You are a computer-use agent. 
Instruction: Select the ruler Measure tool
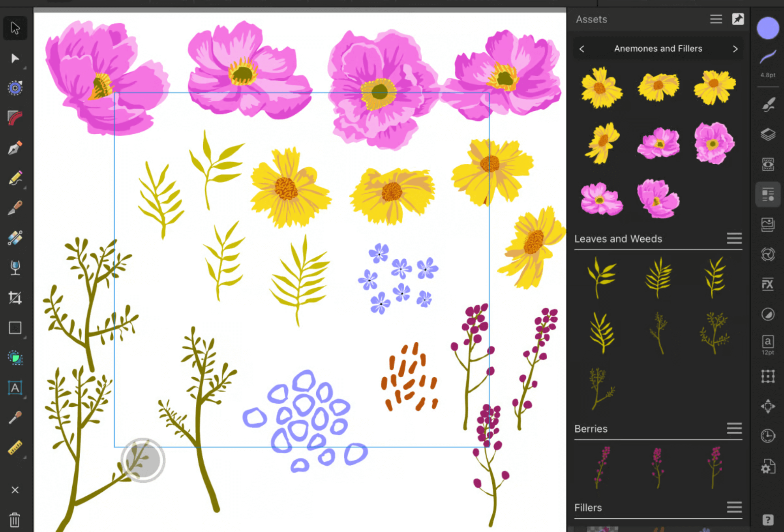[x=15, y=448]
